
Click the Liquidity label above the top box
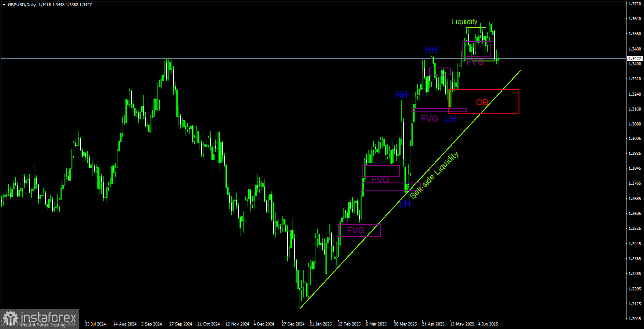point(465,21)
